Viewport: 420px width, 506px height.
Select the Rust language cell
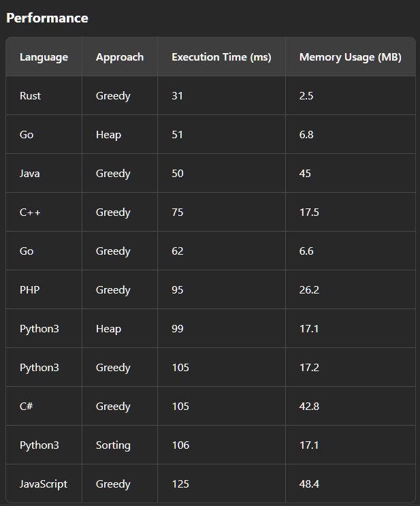31,96
